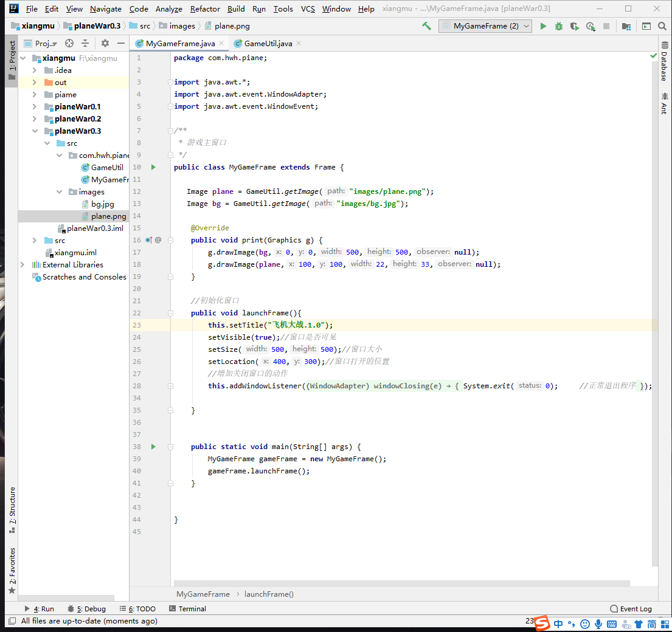Screen dimensions: 672x632
Task: Click the IME microphone voice input icon
Action: (x=598, y=624)
